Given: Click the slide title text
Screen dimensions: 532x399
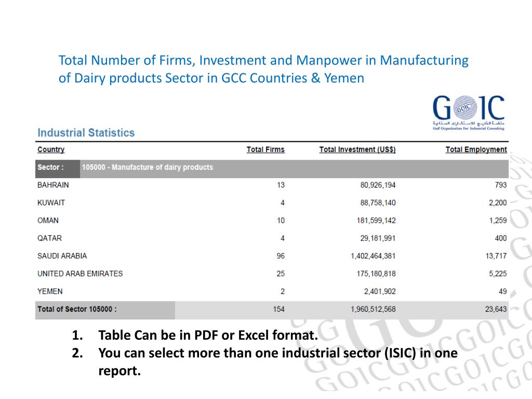Looking at the screenshot, I should (263, 69).
